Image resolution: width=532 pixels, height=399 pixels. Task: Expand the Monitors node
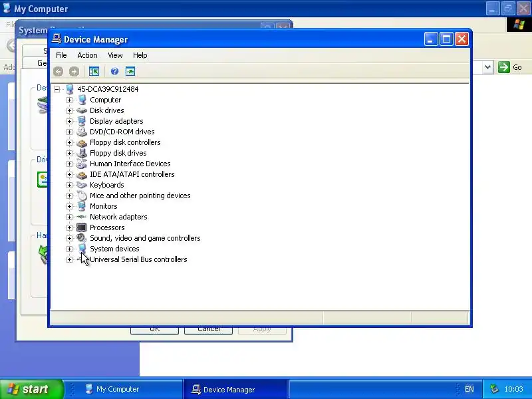(x=70, y=206)
